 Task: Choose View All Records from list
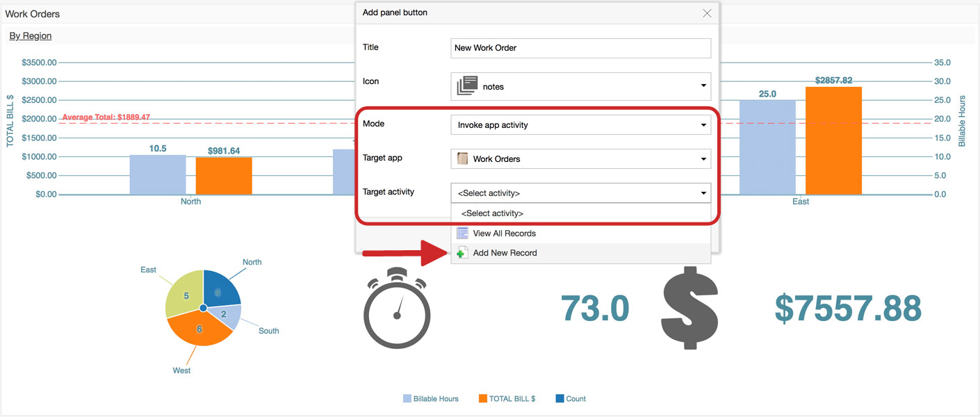click(504, 234)
